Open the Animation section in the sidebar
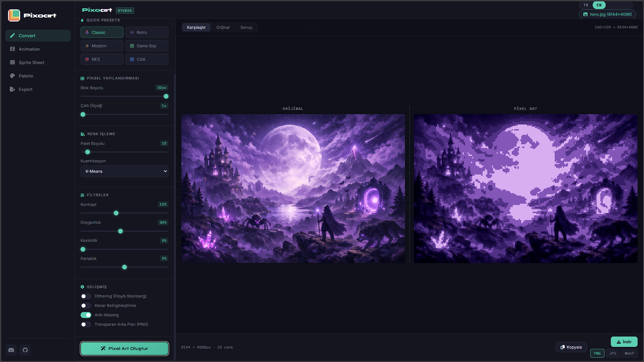644x362 pixels. (x=38, y=49)
